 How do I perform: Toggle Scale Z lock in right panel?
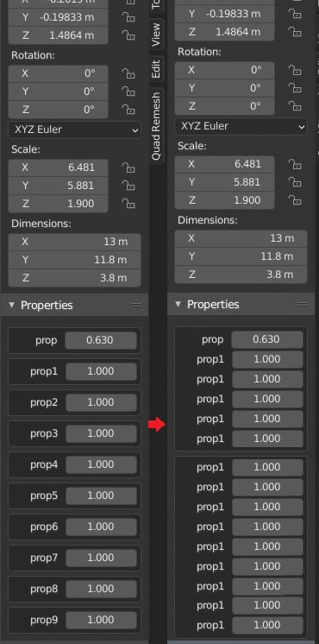click(295, 200)
